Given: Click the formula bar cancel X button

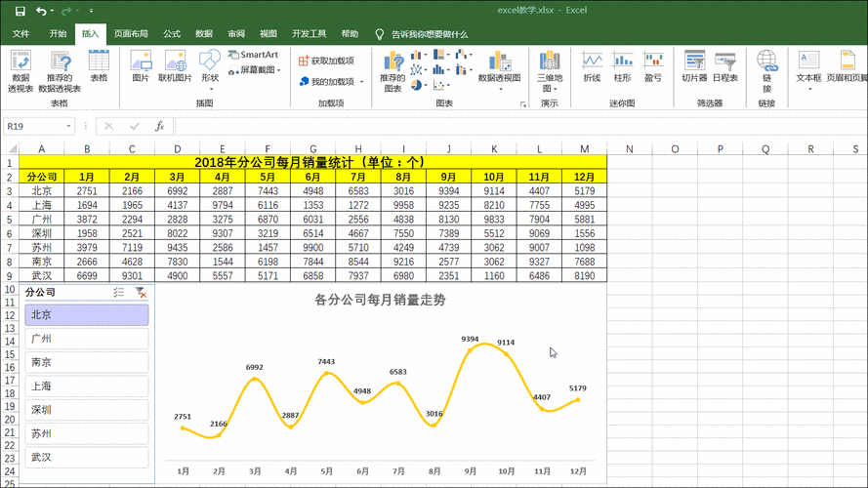Looking at the screenshot, I should 108,126.
